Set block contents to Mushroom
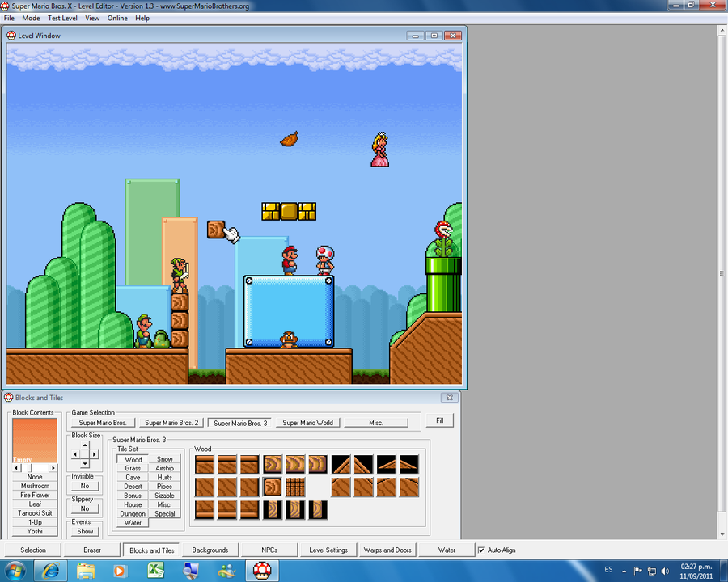The height and width of the screenshot is (582, 728). pos(35,486)
